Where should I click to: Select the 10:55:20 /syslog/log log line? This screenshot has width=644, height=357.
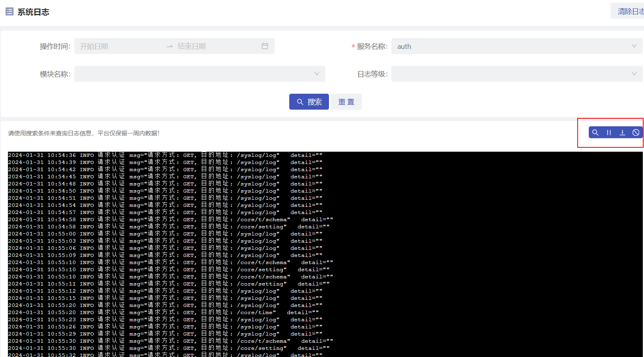pyautogui.click(x=165, y=305)
